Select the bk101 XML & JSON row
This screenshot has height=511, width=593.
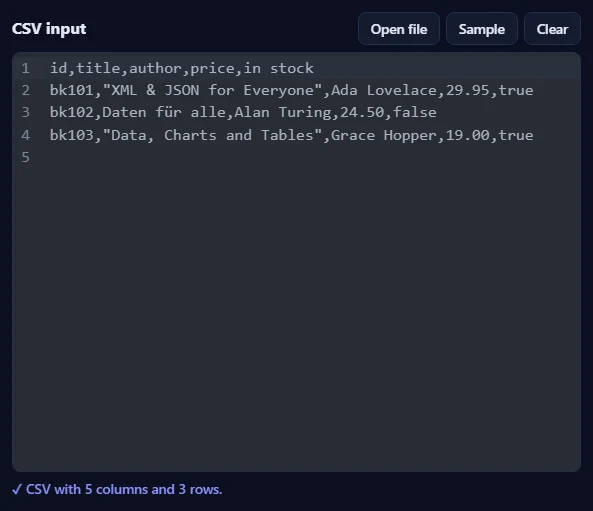pos(292,90)
